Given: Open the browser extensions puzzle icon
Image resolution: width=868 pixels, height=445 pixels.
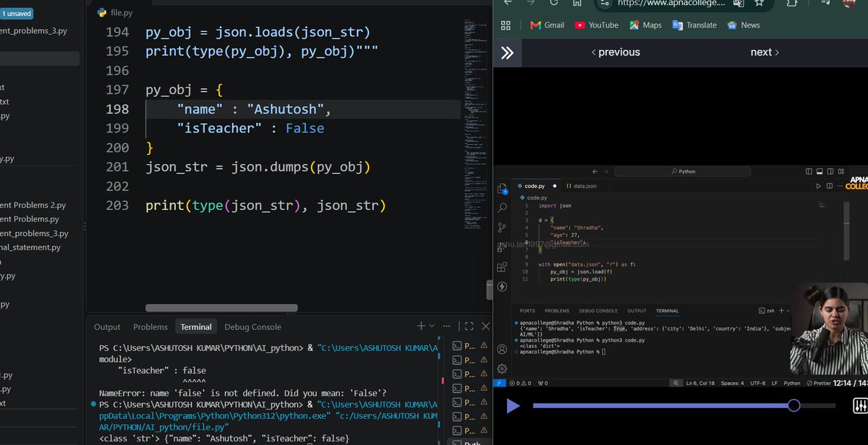Looking at the screenshot, I should coord(791,4).
